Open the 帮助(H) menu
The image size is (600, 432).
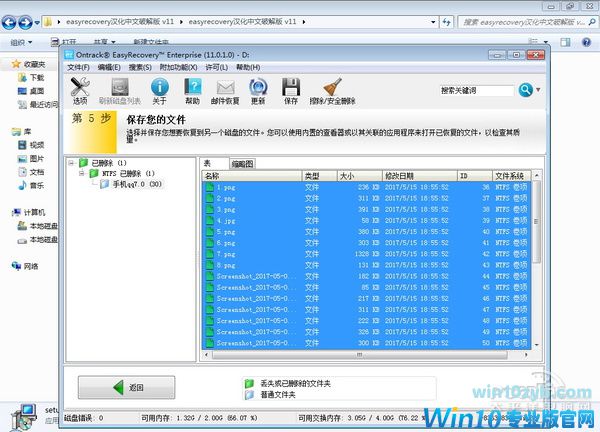248,67
